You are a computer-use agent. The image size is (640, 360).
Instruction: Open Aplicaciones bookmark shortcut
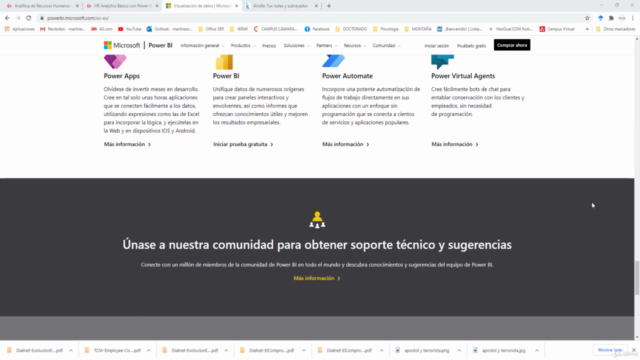pos(20,29)
